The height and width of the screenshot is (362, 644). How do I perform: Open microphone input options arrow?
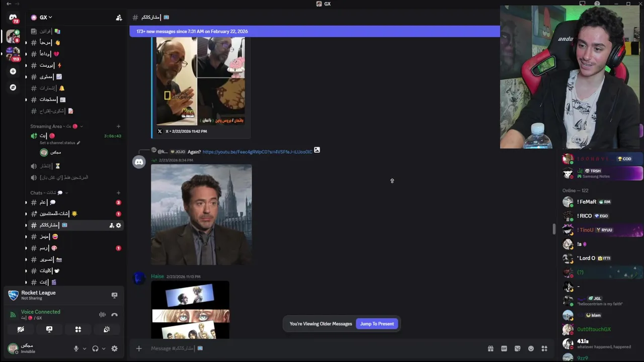click(84, 348)
